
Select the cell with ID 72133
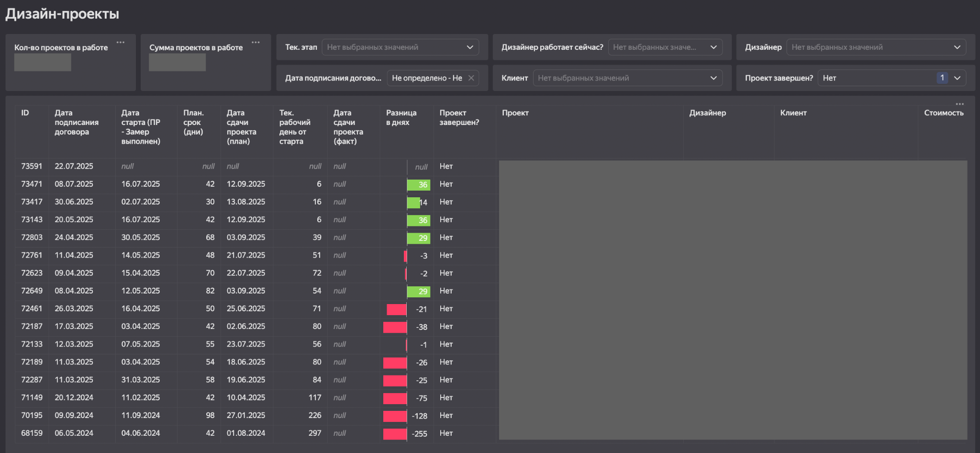point(32,344)
